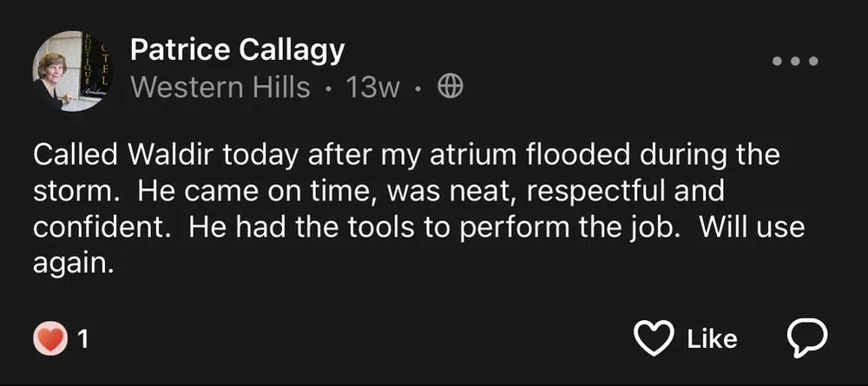Click the red heart reaction badge
The width and height of the screenshot is (868, 386).
(x=50, y=338)
